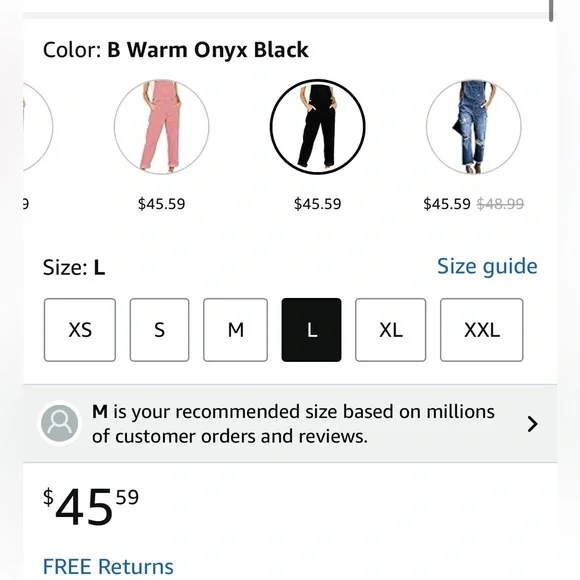Screen dimensions: 580x580
Task: Click the crossed-out $48.99 list price
Action: click(500, 204)
